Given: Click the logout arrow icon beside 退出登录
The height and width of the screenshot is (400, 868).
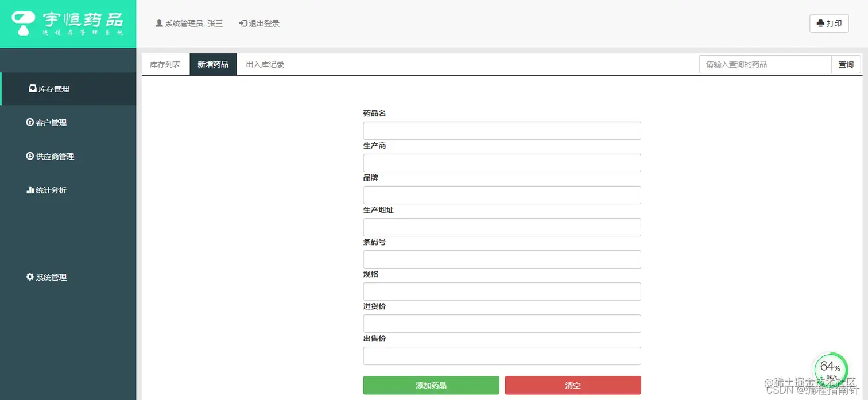Looking at the screenshot, I should [x=243, y=24].
